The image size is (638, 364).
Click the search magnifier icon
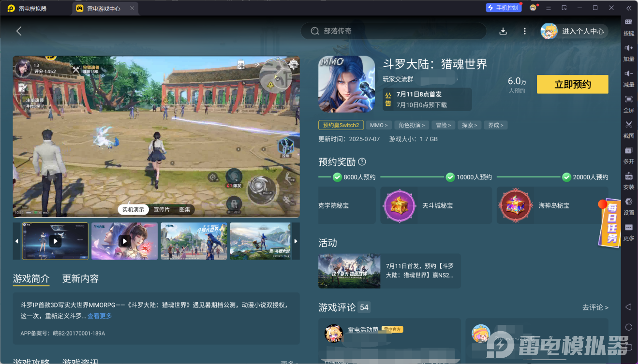pos(315,31)
